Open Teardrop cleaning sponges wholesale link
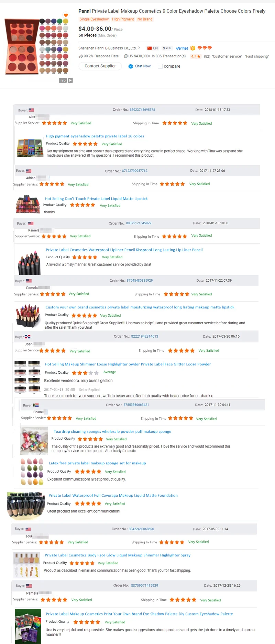This screenshot has width=275, height=644. [x=112, y=432]
